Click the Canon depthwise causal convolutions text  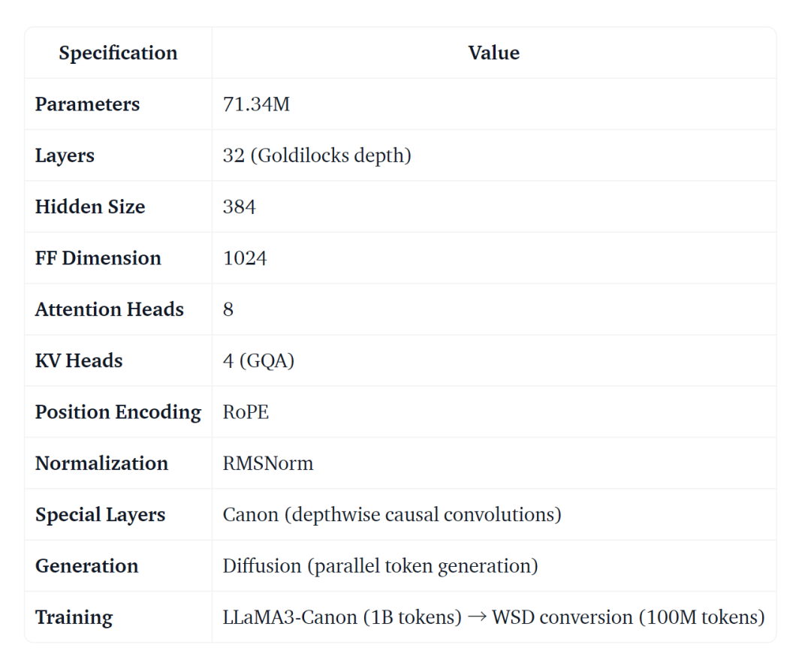tap(391, 515)
